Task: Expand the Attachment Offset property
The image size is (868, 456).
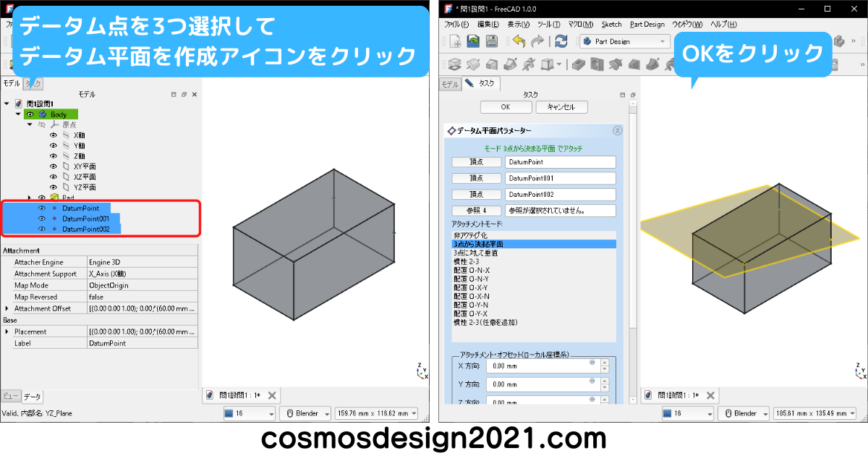Action: [7, 308]
